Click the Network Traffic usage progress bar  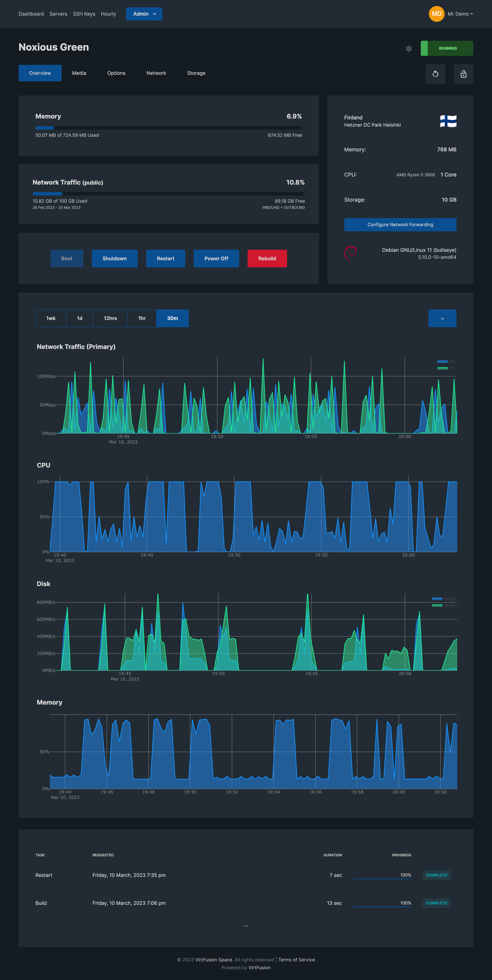(168, 194)
